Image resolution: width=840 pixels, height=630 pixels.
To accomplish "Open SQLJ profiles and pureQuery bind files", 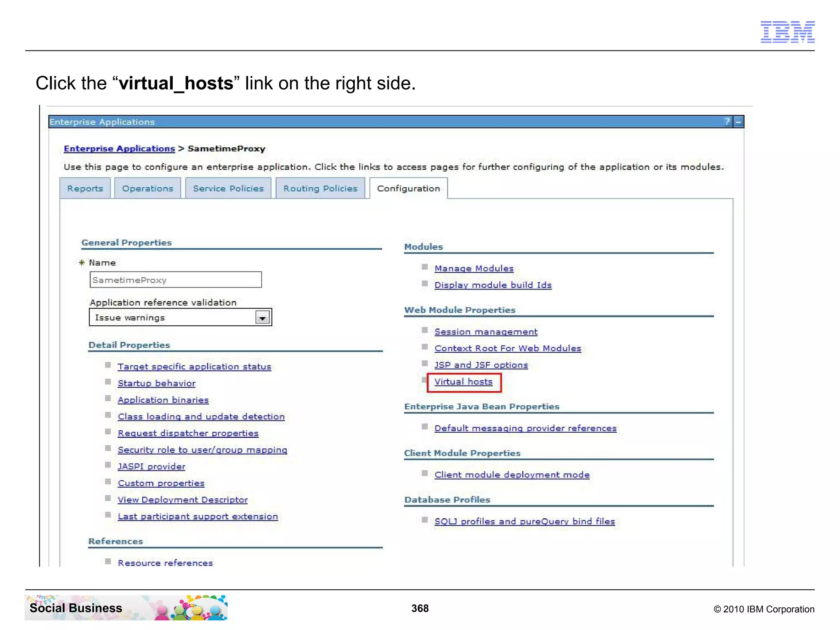I will pos(525,521).
